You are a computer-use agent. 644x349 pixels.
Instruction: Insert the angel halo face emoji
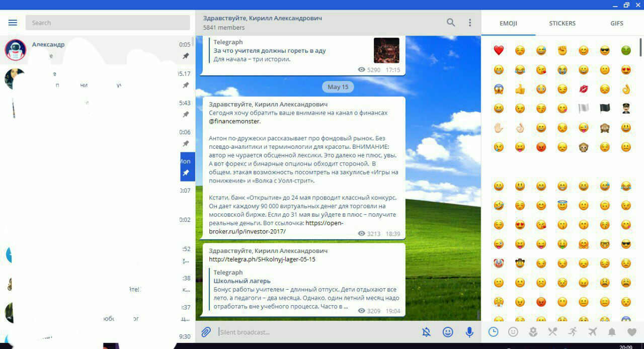coord(562,205)
